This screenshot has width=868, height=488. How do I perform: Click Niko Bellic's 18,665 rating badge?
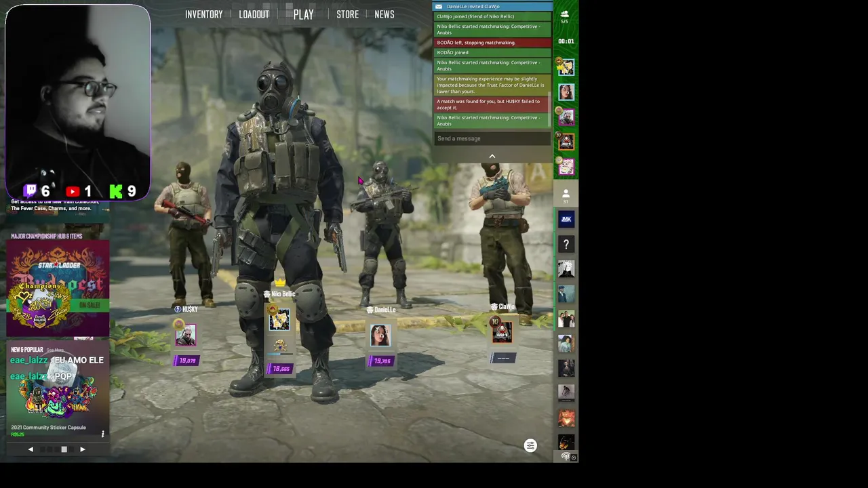tap(280, 369)
